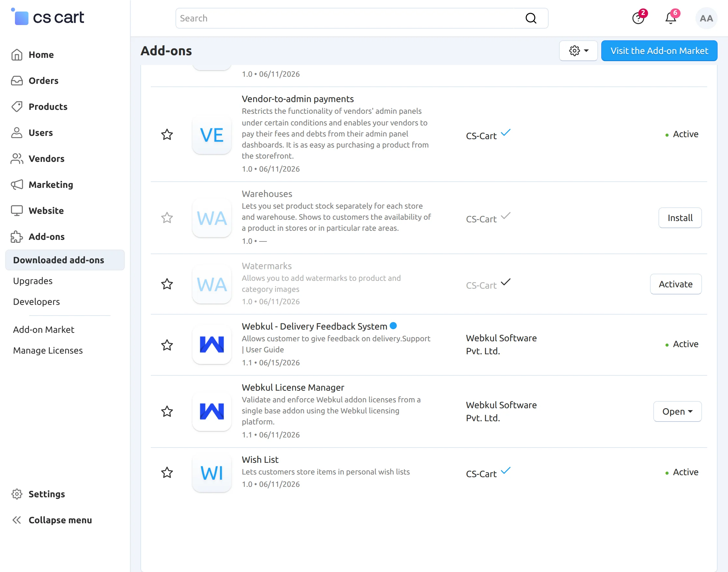The width and height of the screenshot is (728, 572).
Task: Favorite the Vendor-to-admin payments add-on star
Action: click(x=167, y=135)
